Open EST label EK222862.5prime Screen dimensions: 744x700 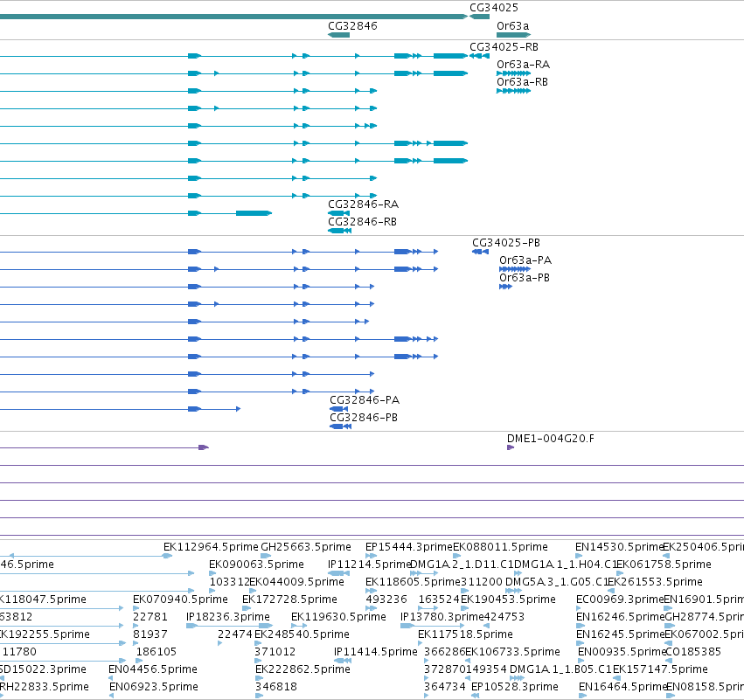pyautogui.click(x=302, y=669)
